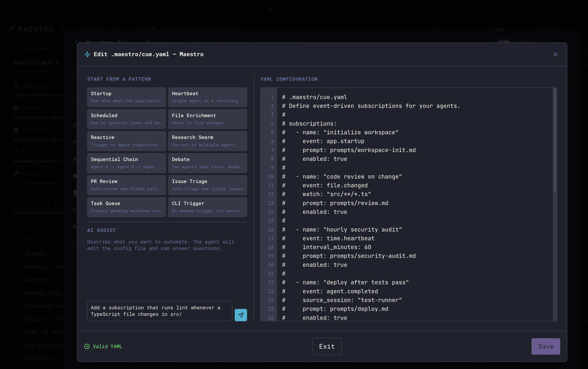588x369 pixels.
Task: Select the CLI Trigger pattern card
Action: [207, 207]
